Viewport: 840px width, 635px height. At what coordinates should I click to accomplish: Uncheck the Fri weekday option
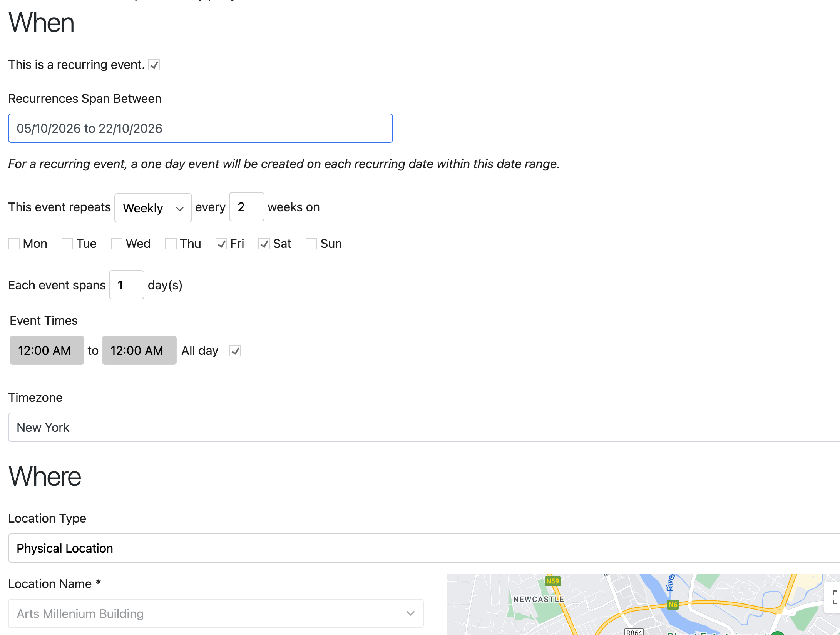[x=221, y=244]
